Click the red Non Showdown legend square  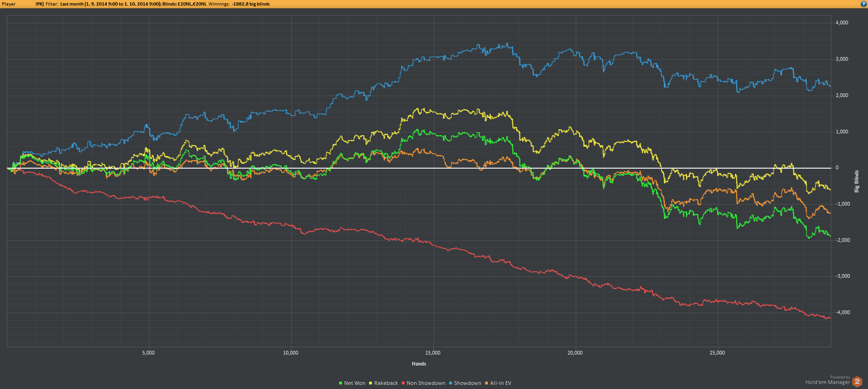click(403, 383)
